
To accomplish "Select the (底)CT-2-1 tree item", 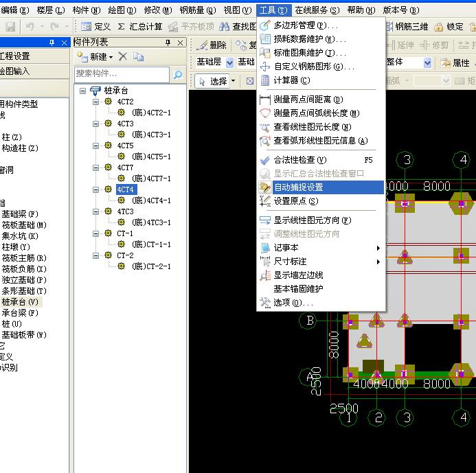I will [151, 266].
